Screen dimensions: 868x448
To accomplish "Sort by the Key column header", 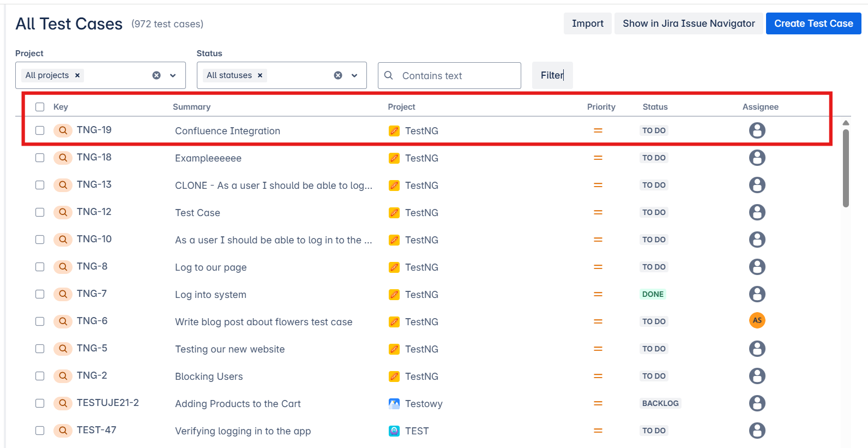I will point(61,107).
